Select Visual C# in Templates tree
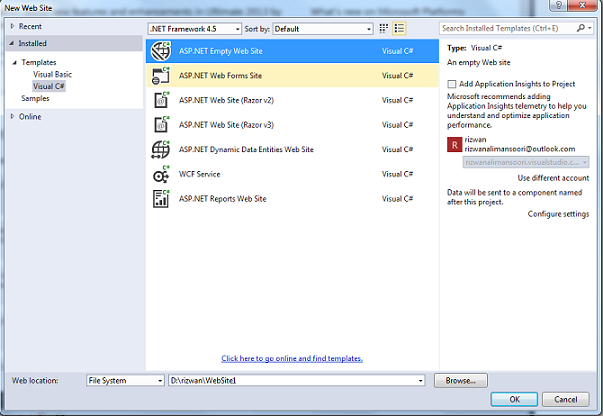 point(48,86)
